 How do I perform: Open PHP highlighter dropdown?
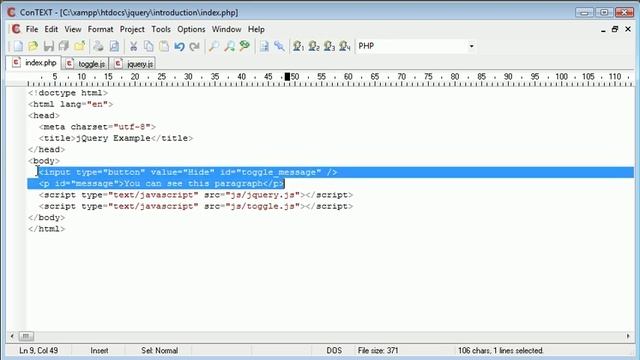pyautogui.click(x=471, y=46)
